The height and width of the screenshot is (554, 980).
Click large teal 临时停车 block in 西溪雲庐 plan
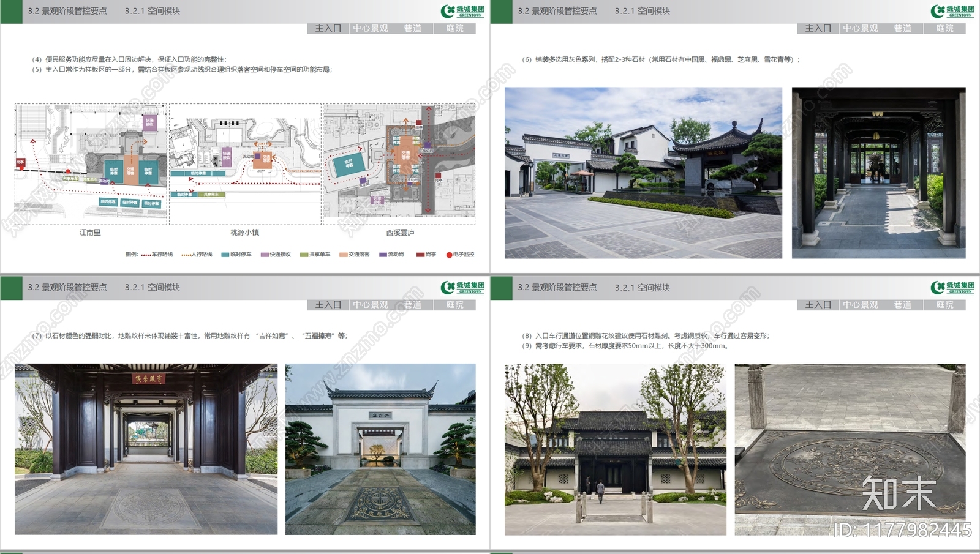349,164
